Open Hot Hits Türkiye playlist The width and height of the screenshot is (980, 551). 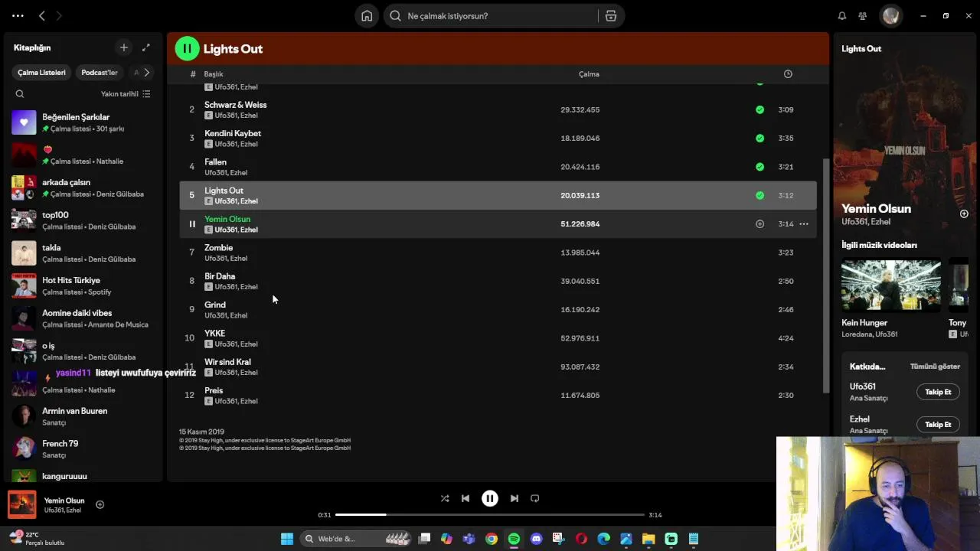[83, 286]
